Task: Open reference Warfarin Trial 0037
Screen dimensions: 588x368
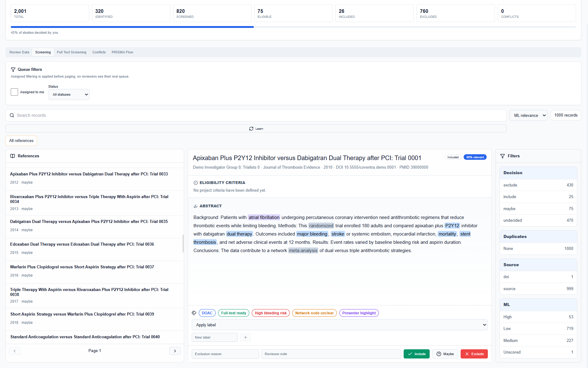Action: (94, 272)
